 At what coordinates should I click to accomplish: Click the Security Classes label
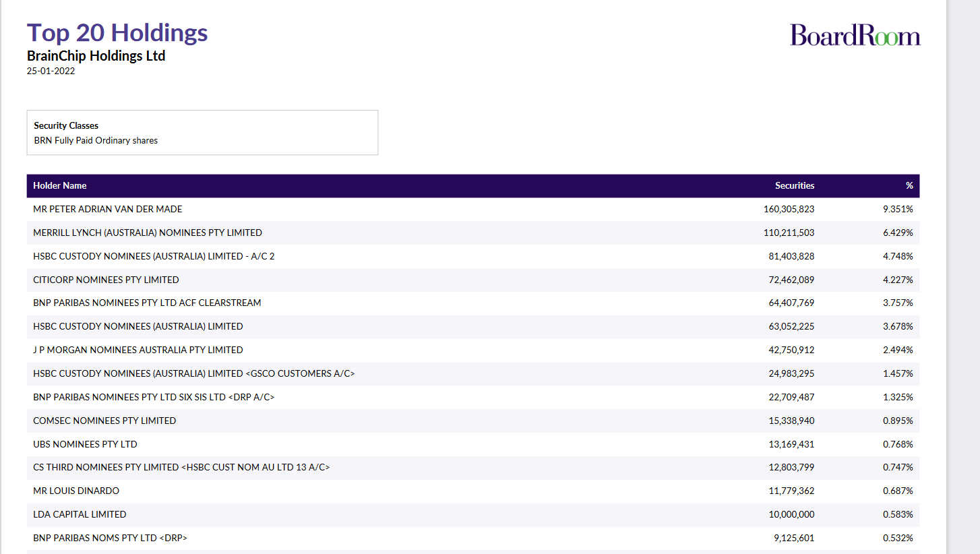click(x=66, y=125)
